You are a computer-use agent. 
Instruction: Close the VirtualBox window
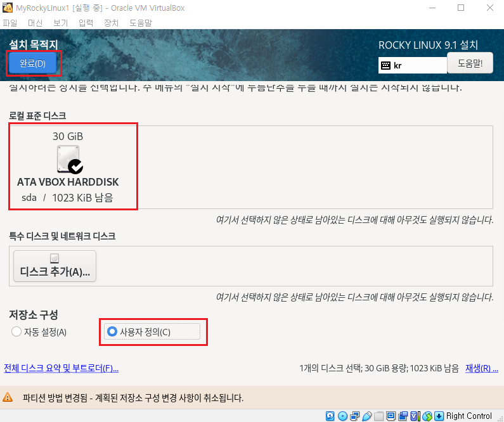[x=489, y=8]
